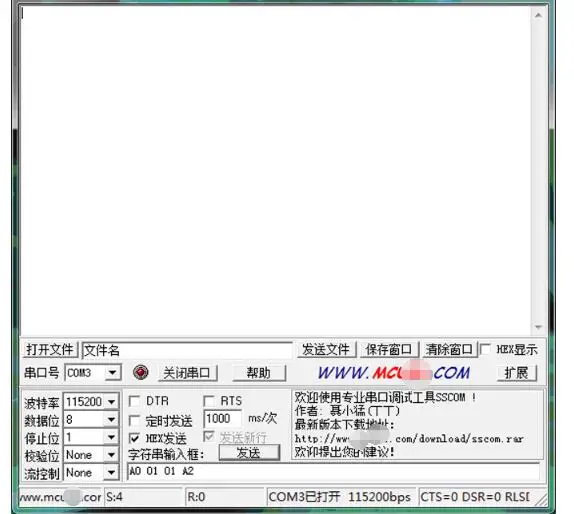574x514 pixels.
Task: Click the red port status indicator icon
Action: point(141,372)
